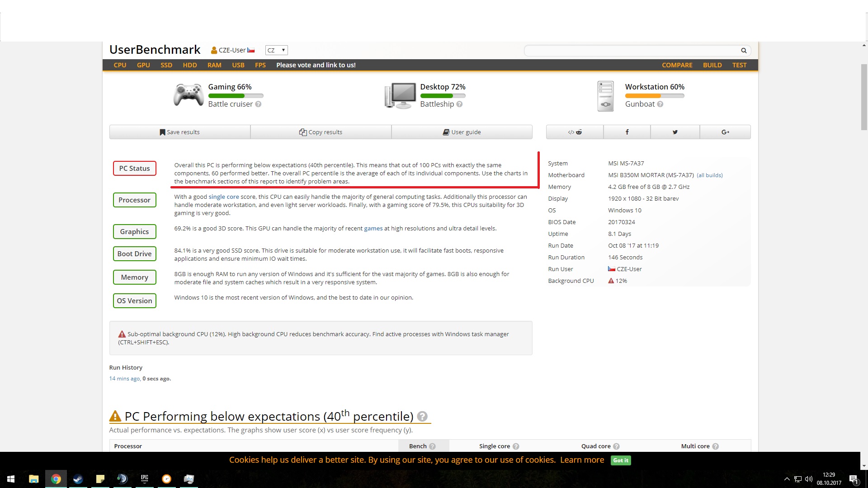Screen dimensions: 868x488
Task: Click Learn more about cookies
Action: click(x=582, y=460)
